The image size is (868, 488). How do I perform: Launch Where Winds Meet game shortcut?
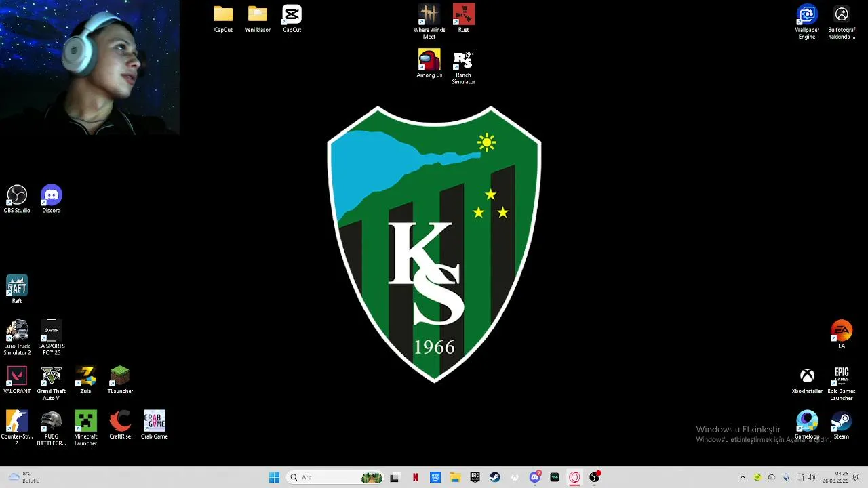[429, 22]
